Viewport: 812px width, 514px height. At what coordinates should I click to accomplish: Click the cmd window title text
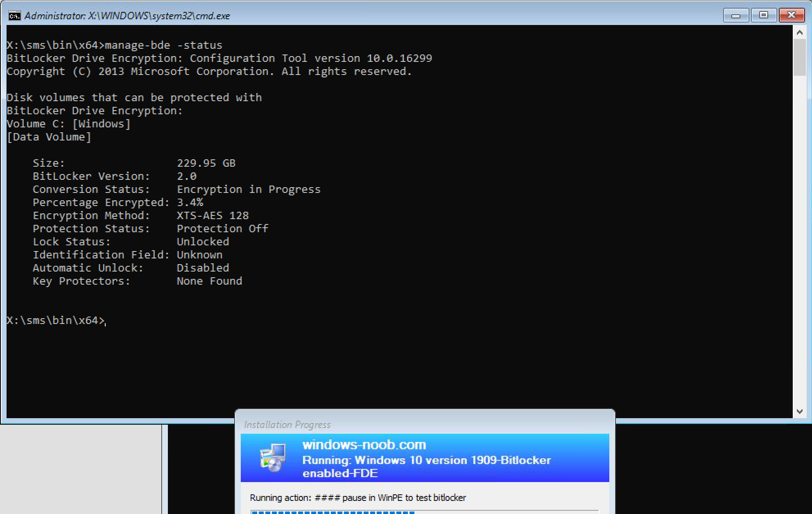point(127,16)
